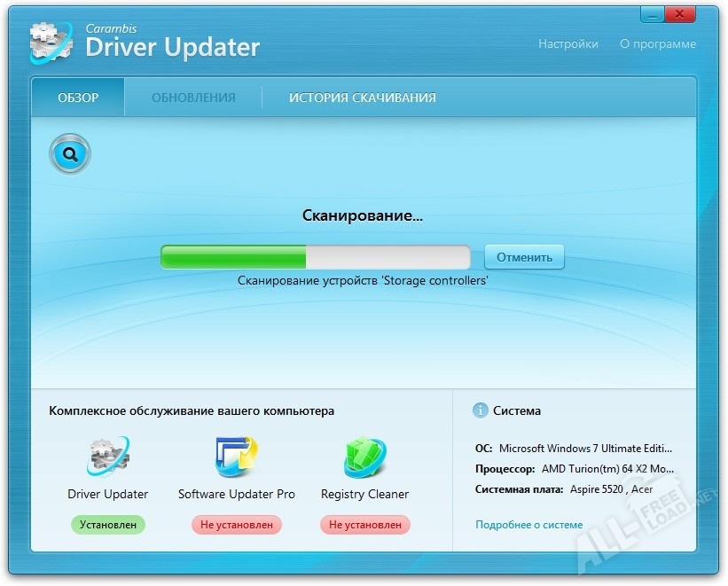Open Настройки in the header
Image resolution: width=728 pixels, height=586 pixels.
point(568,43)
